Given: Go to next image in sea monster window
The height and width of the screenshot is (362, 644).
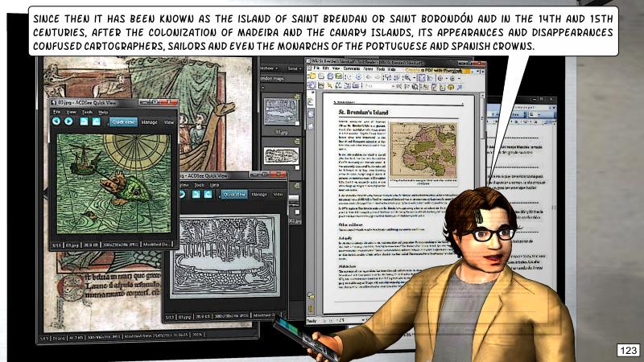Looking at the screenshot, I should point(68,121).
